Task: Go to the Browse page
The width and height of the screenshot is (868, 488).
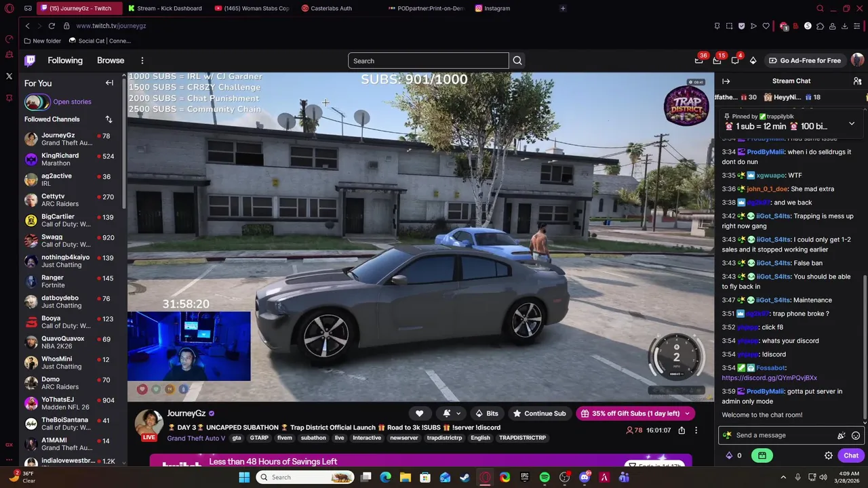Action: click(111, 60)
